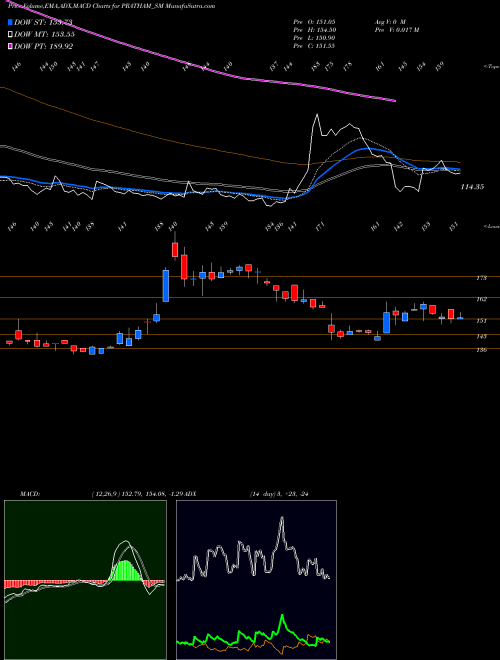
Task: Open the green MACD histogram panel
Action: tap(85, 580)
